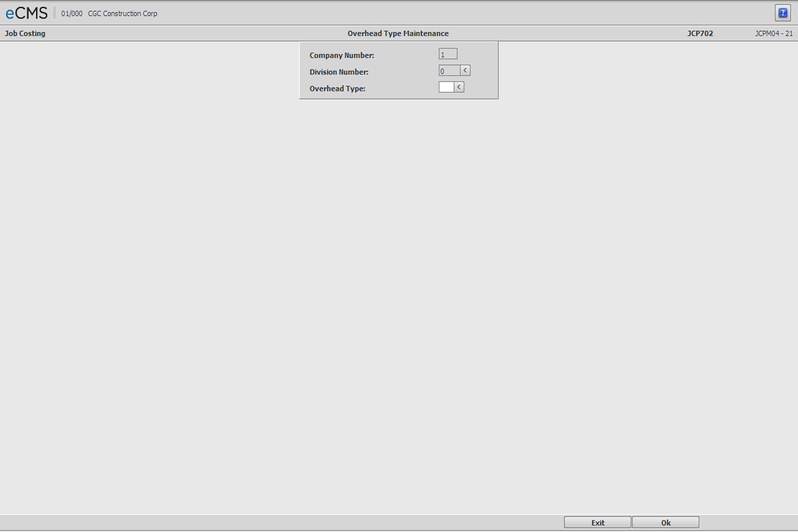Click the Overhead Type label

click(x=337, y=89)
